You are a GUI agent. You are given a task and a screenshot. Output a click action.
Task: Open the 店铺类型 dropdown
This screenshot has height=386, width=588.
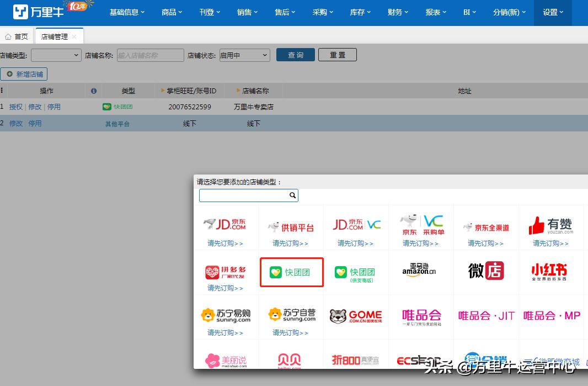(56, 55)
